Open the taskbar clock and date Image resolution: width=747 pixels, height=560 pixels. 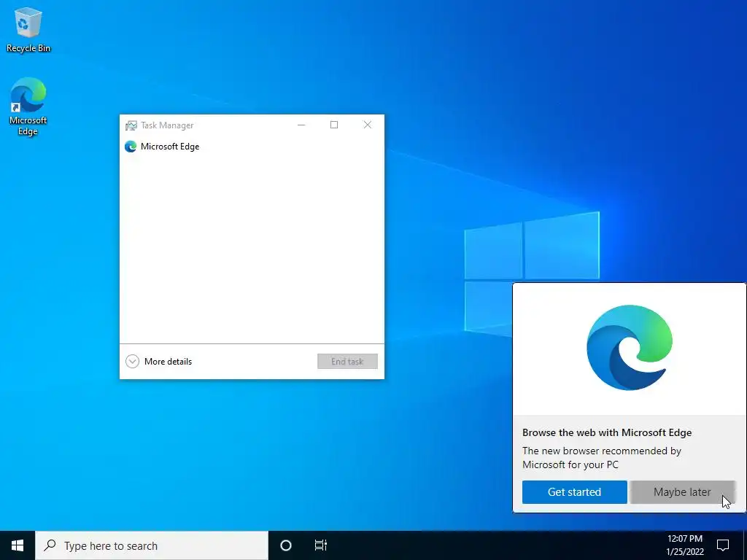pyautogui.click(x=684, y=545)
